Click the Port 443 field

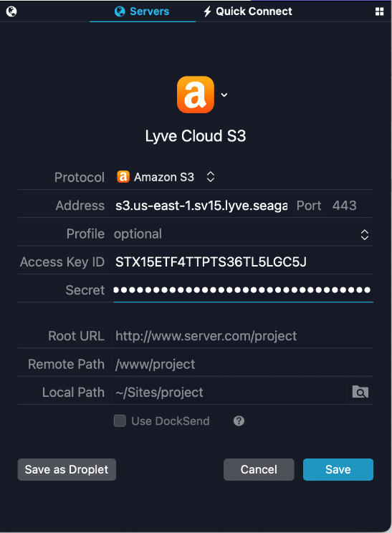point(351,206)
